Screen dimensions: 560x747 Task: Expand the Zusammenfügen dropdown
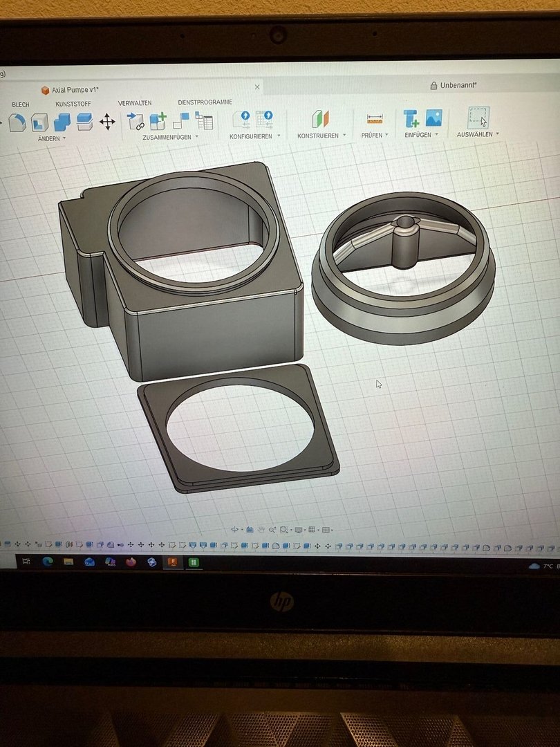(x=169, y=137)
